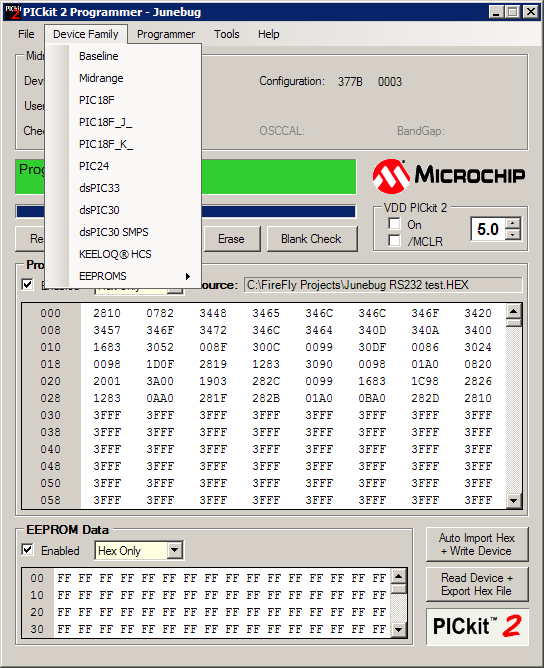Open EEPROM Data Hex Only dropdown
This screenshot has width=544, height=668.
click(174, 550)
